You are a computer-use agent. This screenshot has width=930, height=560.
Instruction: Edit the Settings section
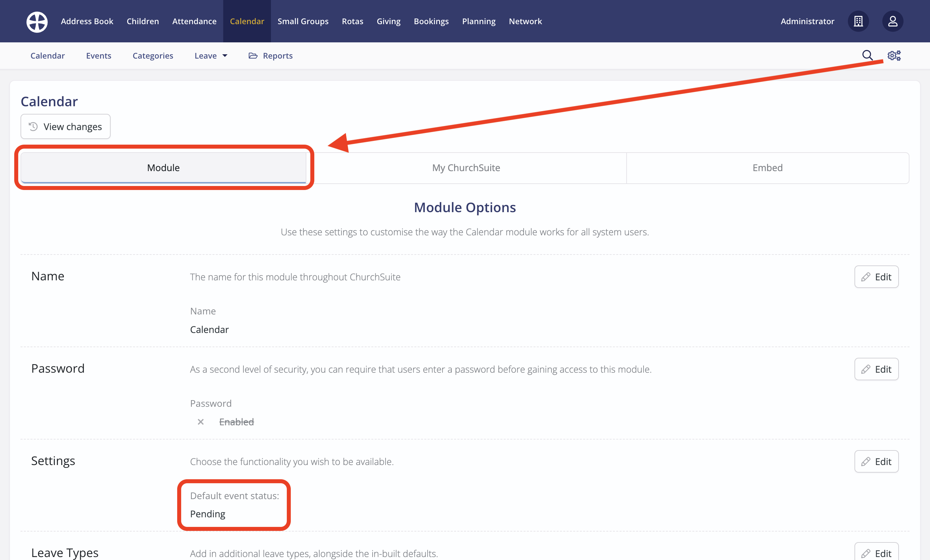click(876, 462)
